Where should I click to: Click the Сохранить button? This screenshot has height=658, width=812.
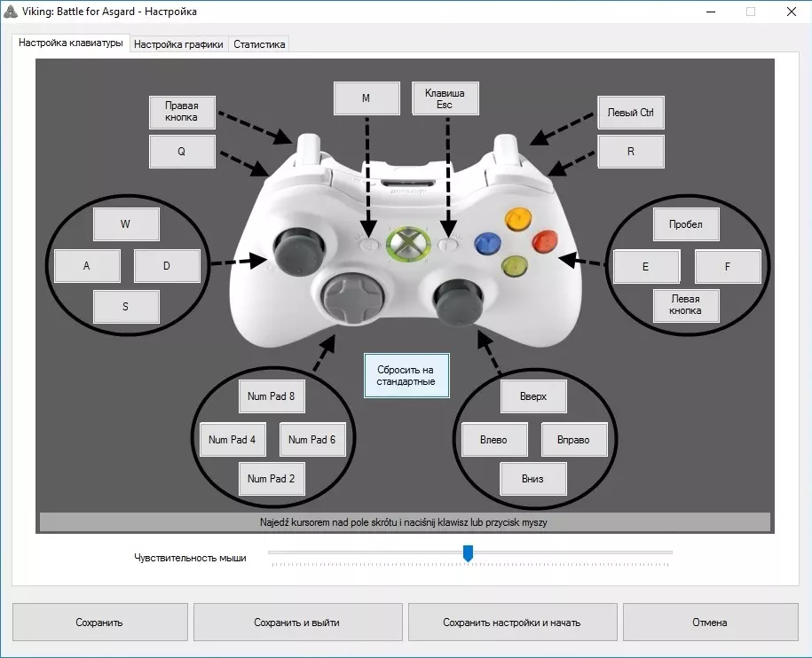[x=100, y=623]
